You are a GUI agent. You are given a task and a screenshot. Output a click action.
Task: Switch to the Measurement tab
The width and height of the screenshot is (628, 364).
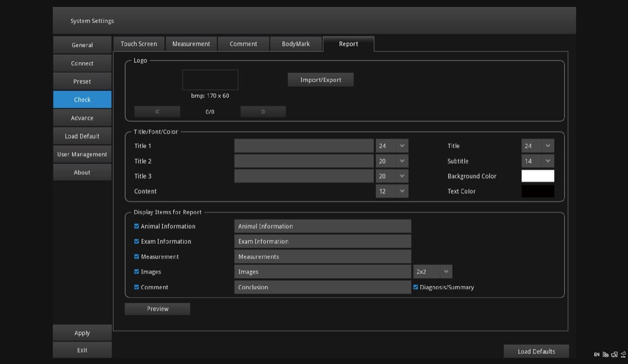pyautogui.click(x=191, y=44)
